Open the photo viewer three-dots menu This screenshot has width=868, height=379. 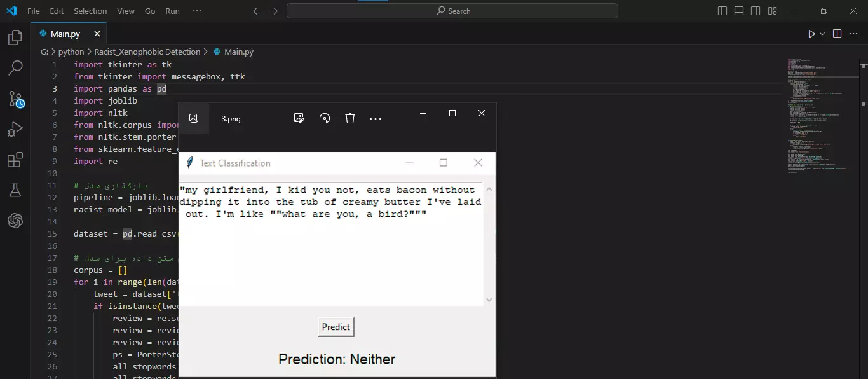tap(376, 119)
